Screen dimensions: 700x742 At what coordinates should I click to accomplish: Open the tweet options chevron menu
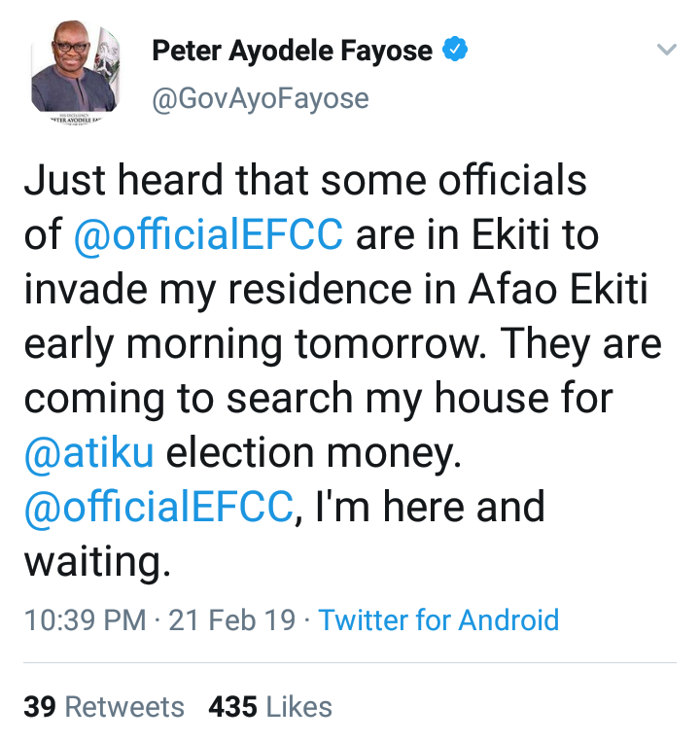pyautogui.click(x=666, y=51)
